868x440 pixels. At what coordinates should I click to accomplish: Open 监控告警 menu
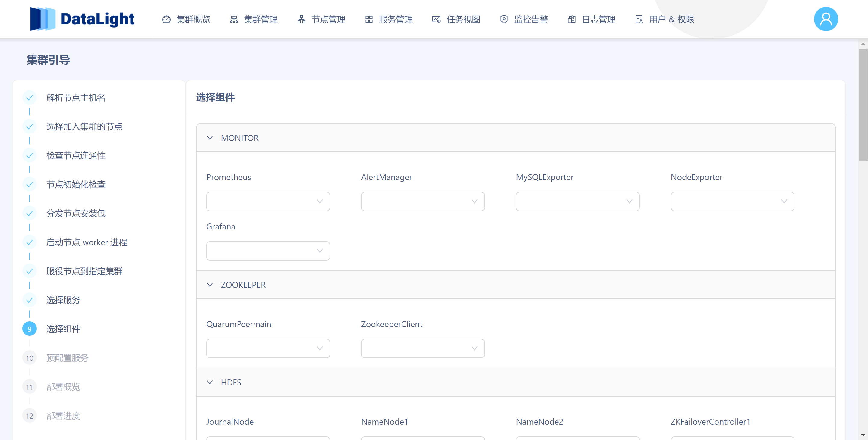pos(524,20)
